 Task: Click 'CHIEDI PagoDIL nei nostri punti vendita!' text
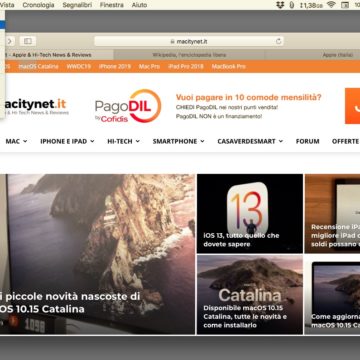pos(227,108)
